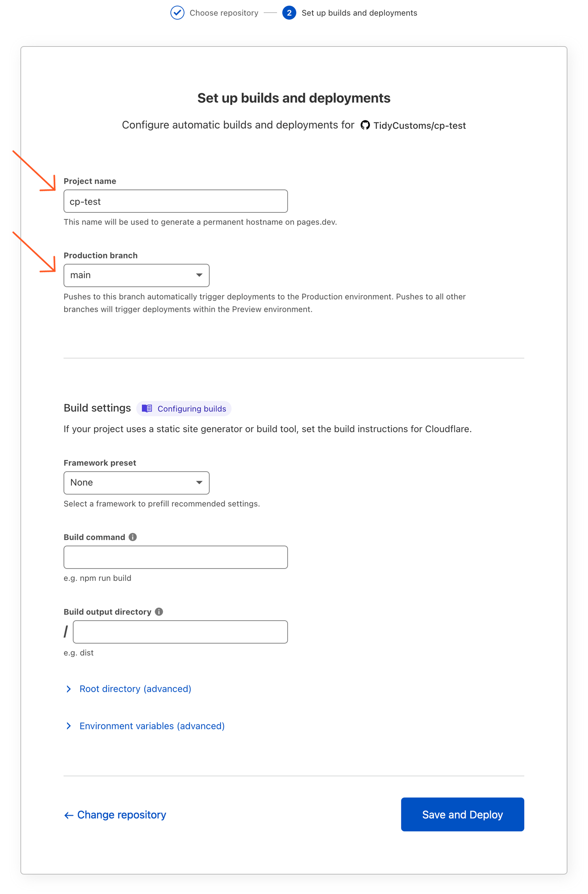Open the Production branch dropdown
588x894 pixels.
click(x=136, y=275)
